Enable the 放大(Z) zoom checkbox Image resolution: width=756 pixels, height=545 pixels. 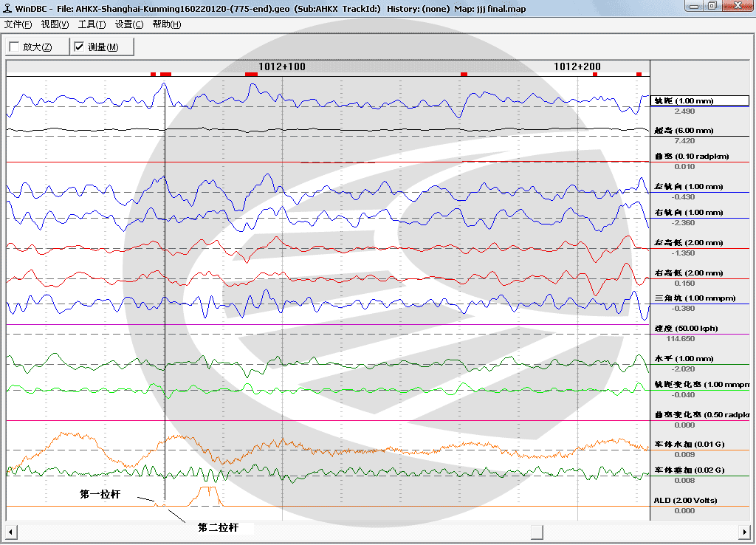14,47
